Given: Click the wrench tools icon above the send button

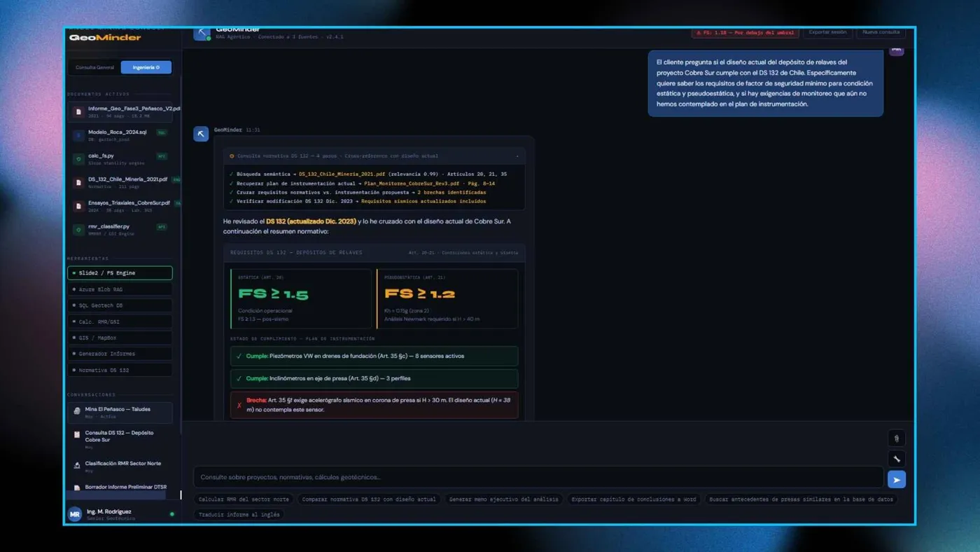Looking at the screenshot, I should (x=896, y=459).
